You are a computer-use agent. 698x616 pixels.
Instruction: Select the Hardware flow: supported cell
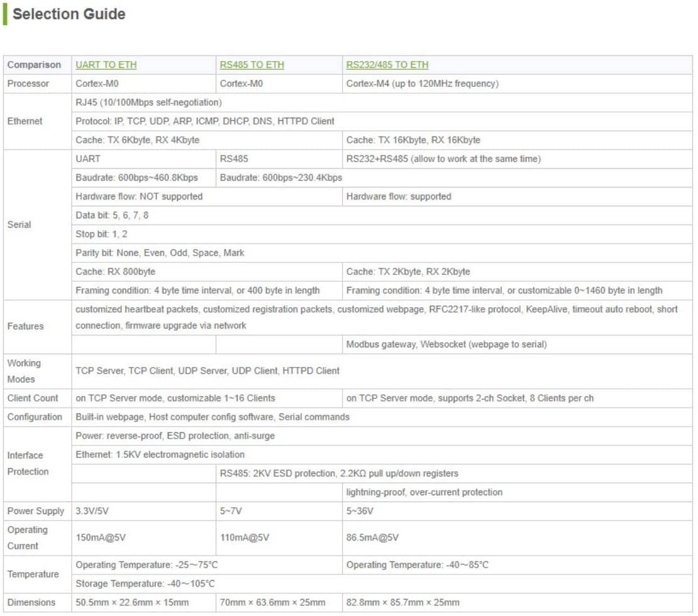pos(399,197)
